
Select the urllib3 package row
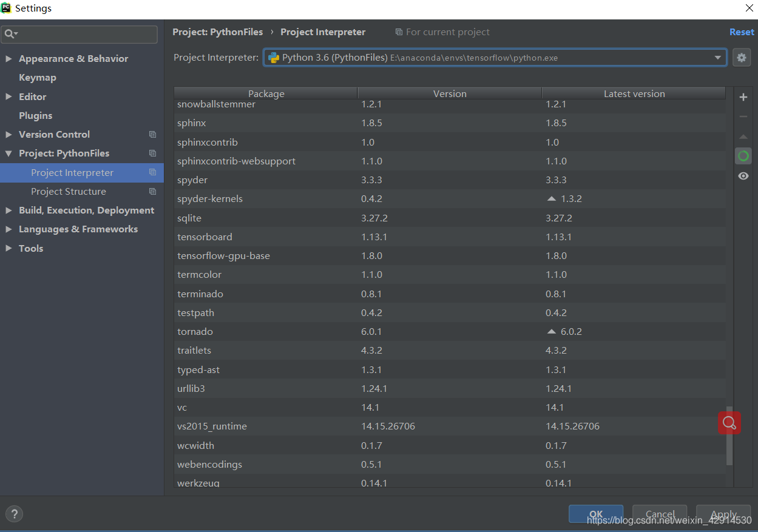(450, 388)
